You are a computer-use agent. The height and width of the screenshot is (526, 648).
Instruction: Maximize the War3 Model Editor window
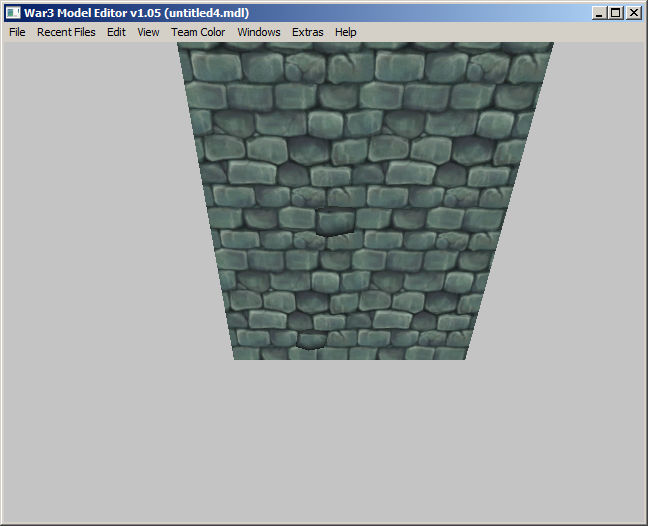point(615,13)
